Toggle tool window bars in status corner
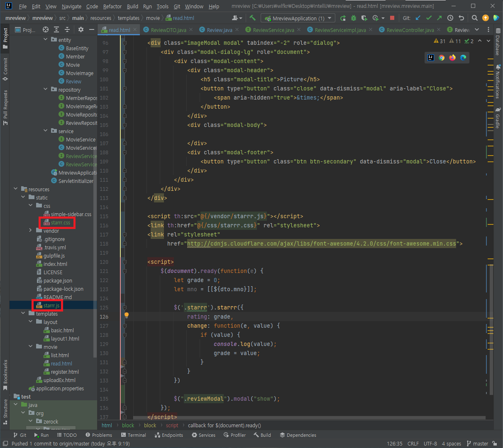The height and width of the screenshot is (448, 503). [x=5, y=443]
